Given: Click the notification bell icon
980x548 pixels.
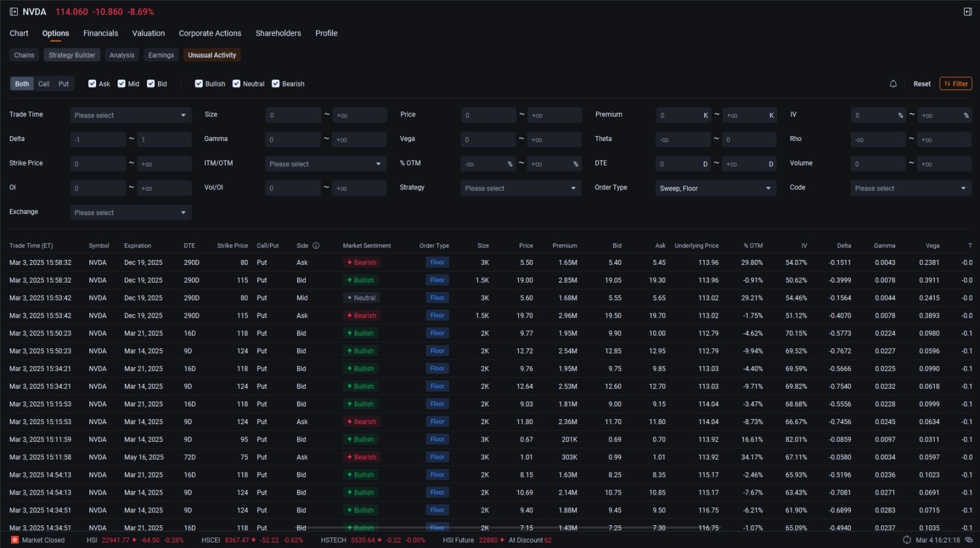Looking at the screenshot, I should 893,84.
